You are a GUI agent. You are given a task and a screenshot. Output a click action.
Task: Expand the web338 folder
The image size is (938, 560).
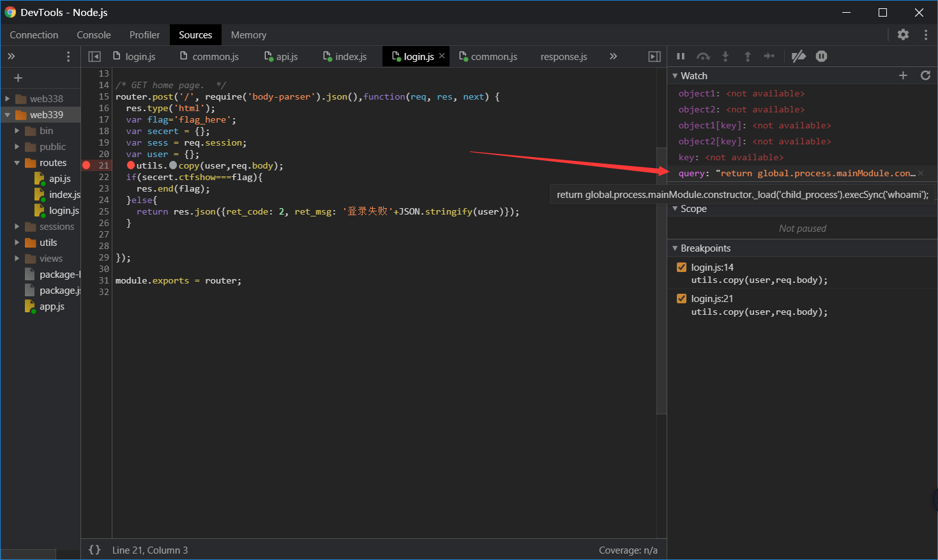tap(8, 99)
